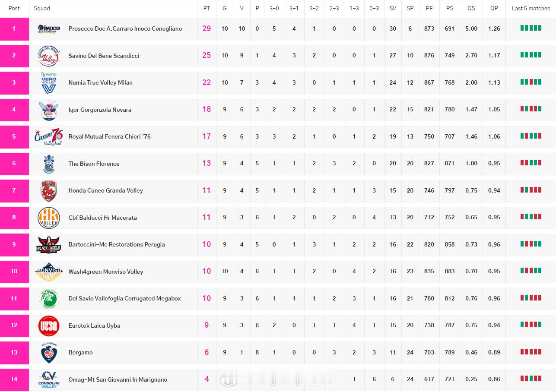Click the Honda Cuneo Granda Volley logo
Viewport: 556px width, 392px height.
[49, 191]
